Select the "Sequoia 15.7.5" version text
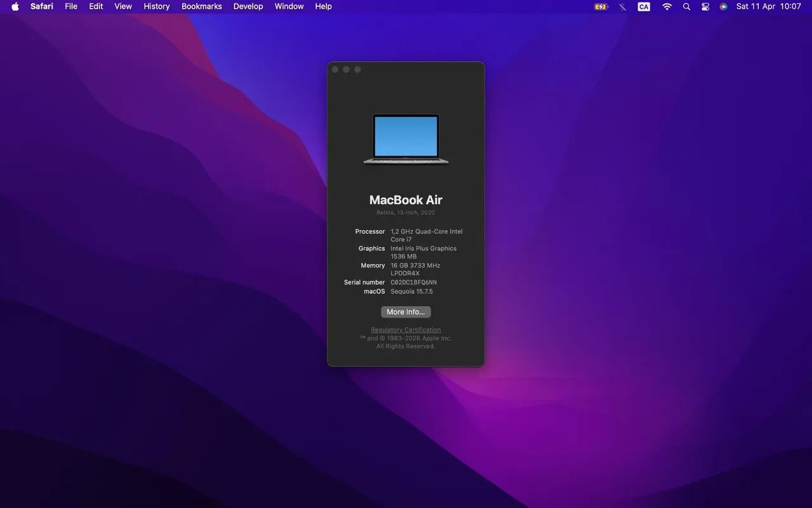The height and width of the screenshot is (508, 812). (412, 291)
